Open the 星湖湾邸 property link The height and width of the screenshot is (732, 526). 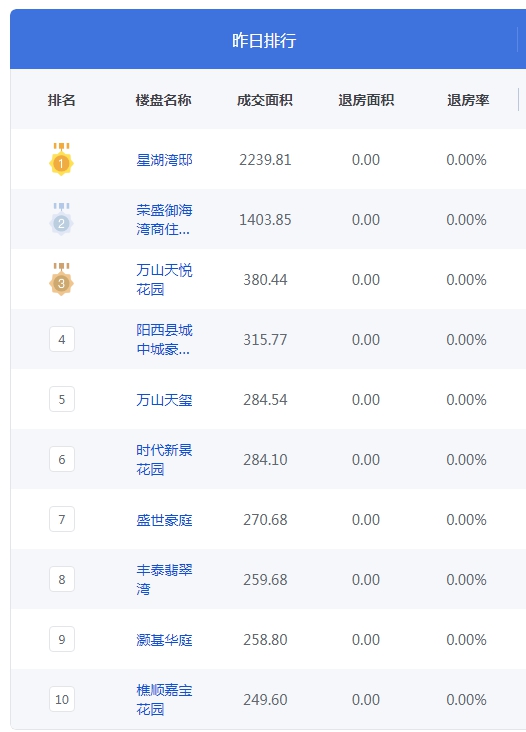[164, 160]
